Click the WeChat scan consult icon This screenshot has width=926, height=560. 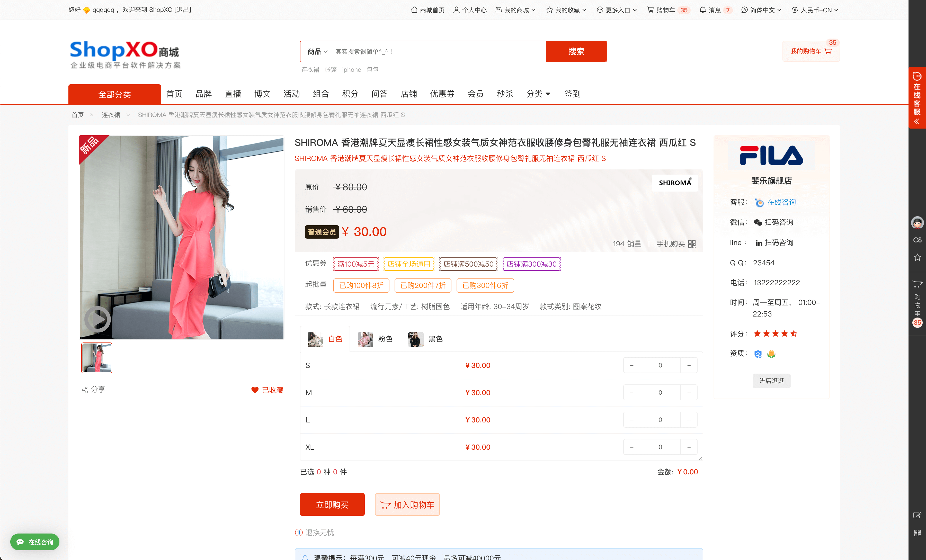758,222
